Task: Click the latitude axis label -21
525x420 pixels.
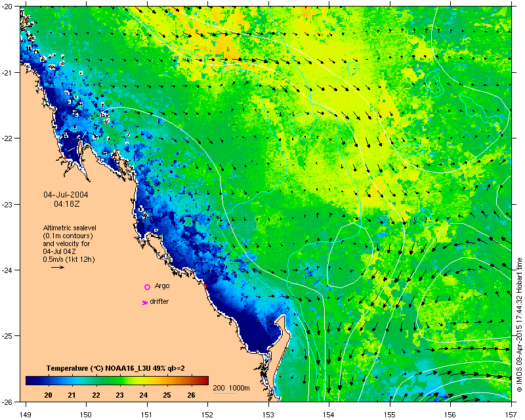Action: click(7, 73)
